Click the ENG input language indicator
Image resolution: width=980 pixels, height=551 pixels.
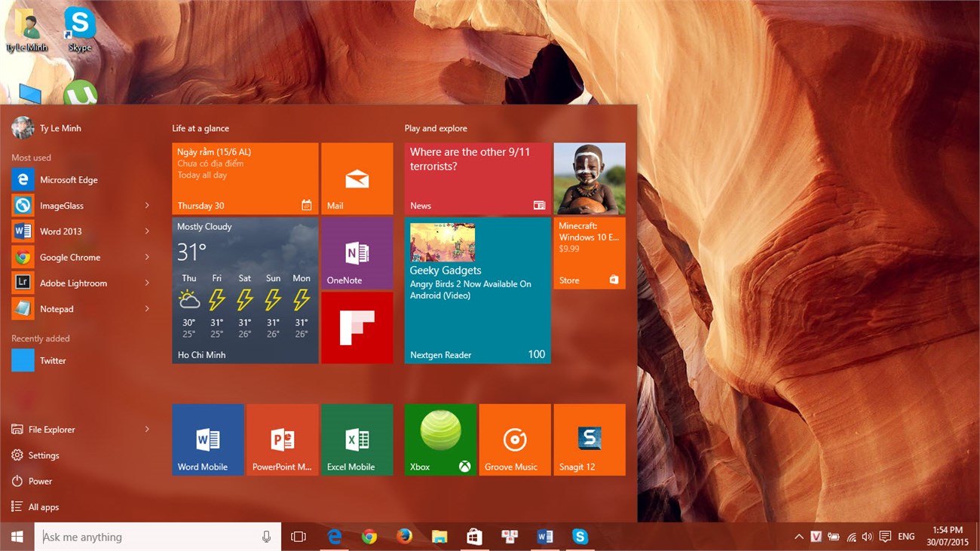tap(907, 537)
